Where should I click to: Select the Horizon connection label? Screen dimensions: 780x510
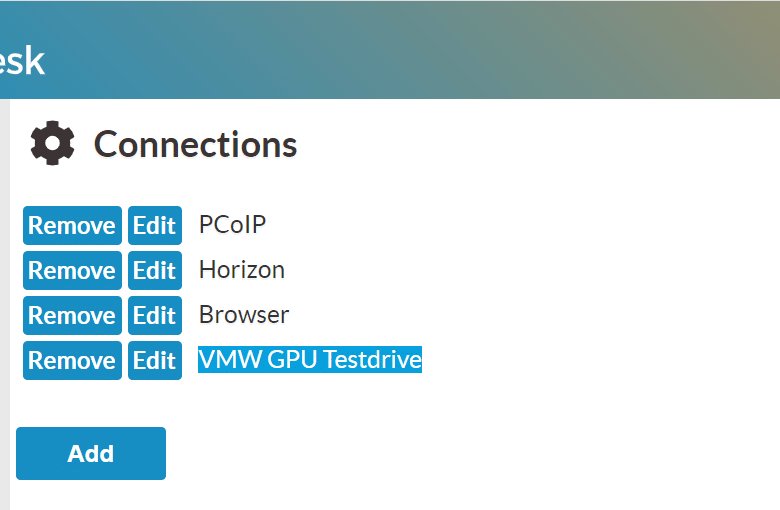(x=242, y=270)
